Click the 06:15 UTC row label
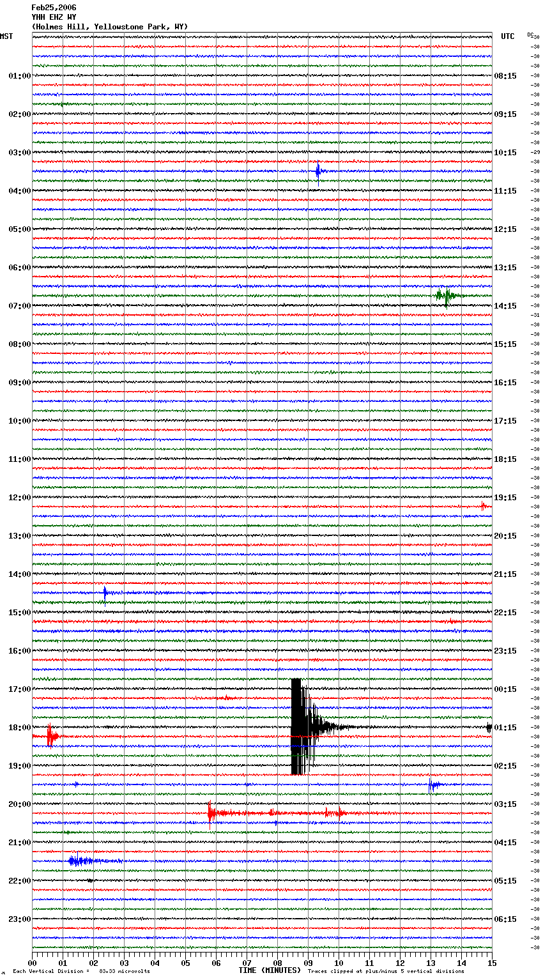 [x=505, y=919]
